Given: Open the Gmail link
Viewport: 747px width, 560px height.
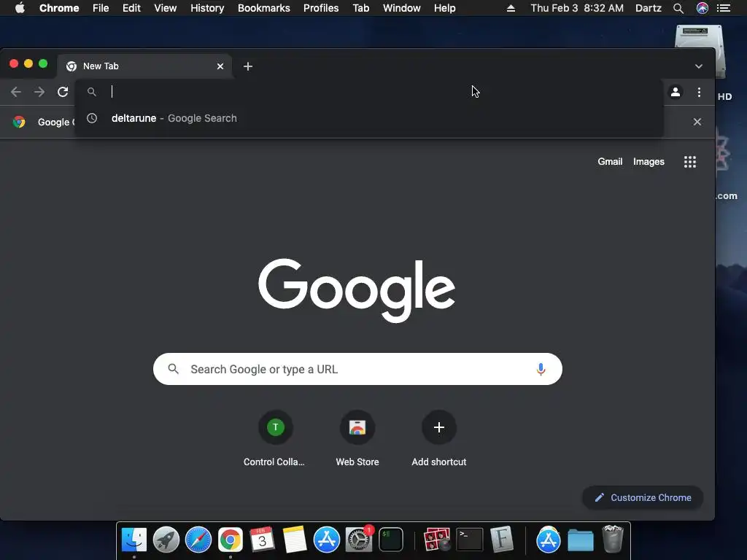Looking at the screenshot, I should point(610,162).
